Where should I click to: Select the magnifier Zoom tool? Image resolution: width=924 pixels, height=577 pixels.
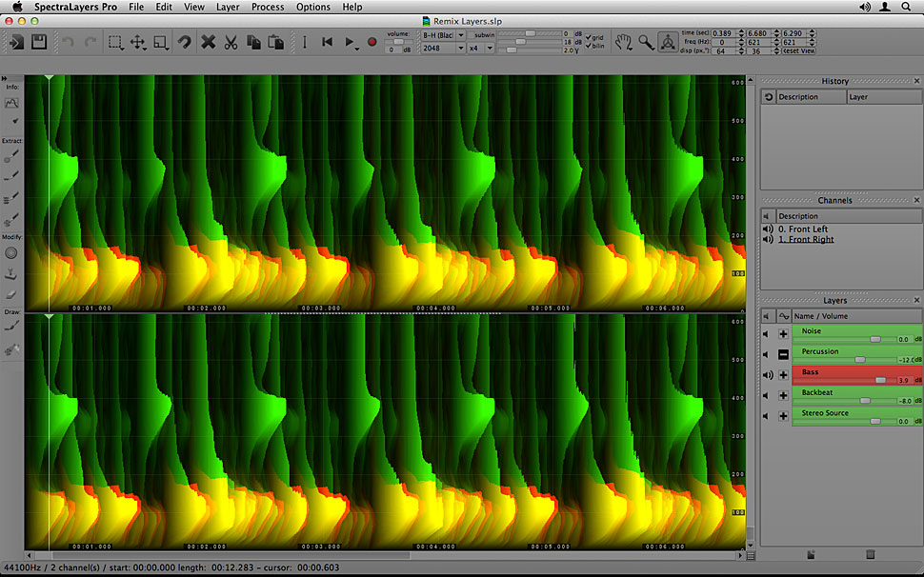647,41
